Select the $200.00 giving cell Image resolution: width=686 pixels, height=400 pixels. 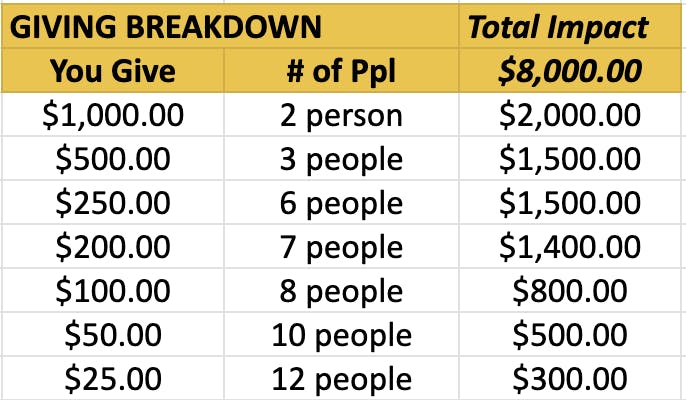(x=112, y=247)
